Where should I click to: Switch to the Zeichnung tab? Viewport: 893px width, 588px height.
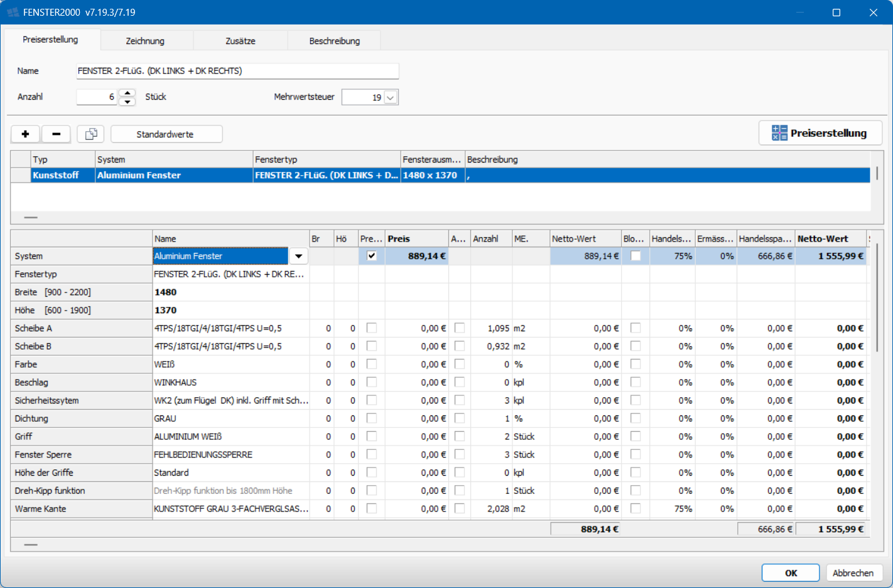[145, 41]
